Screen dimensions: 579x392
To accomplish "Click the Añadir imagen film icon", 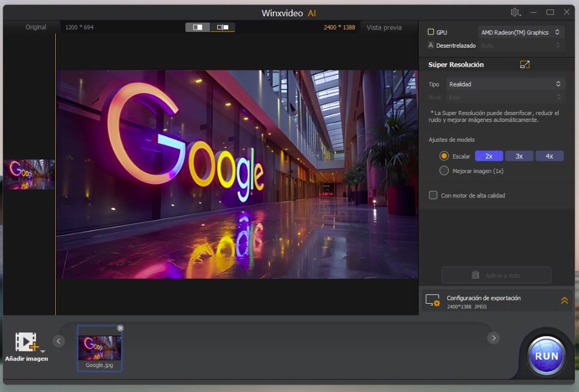I will click(x=26, y=342).
